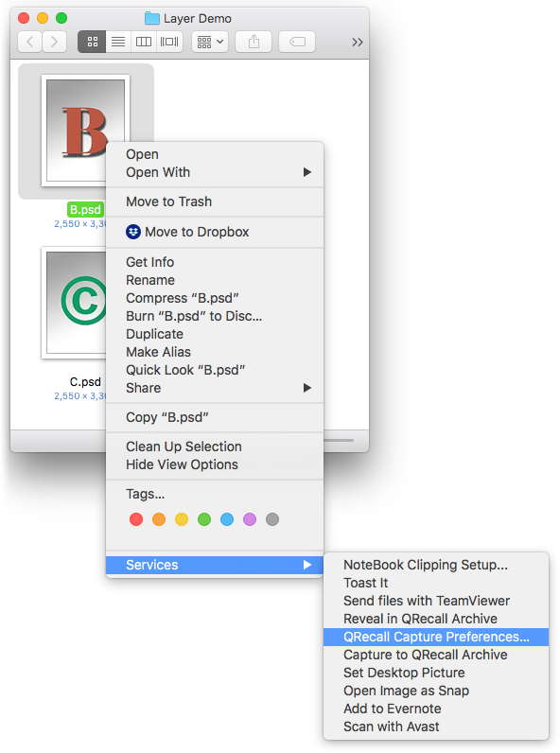Switch to column view
The image size is (560, 753).
pyautogui.click(x=144, y=42)
